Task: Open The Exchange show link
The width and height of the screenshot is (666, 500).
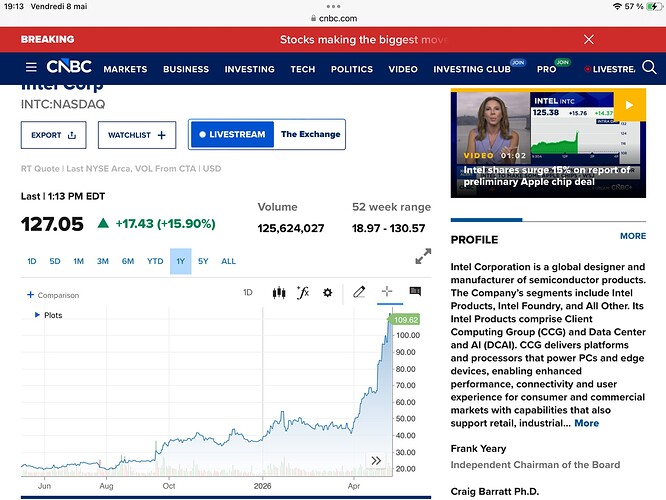Action: coord(310,134)
